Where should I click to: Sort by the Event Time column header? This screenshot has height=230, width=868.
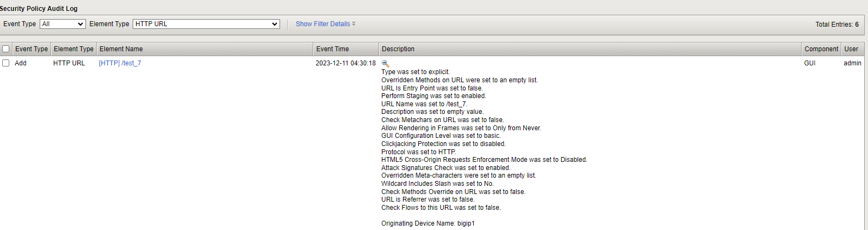[332, 49]
